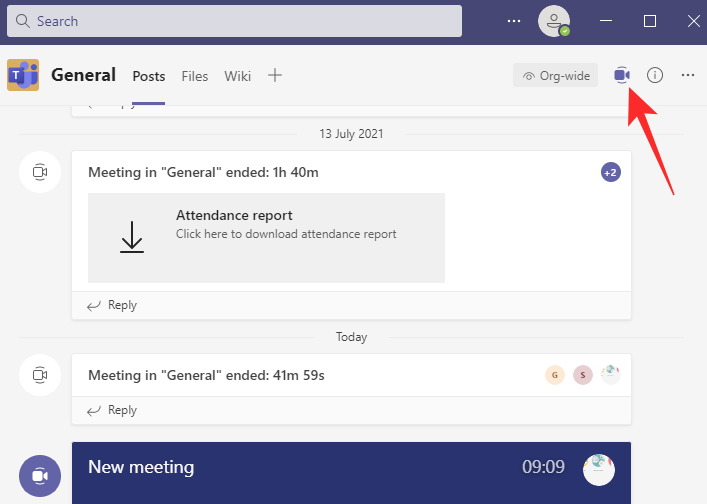The image size is (707, 504).
Task: Click meeting icon beside 41m 59s meeting
Action: [x=39, y=375]
